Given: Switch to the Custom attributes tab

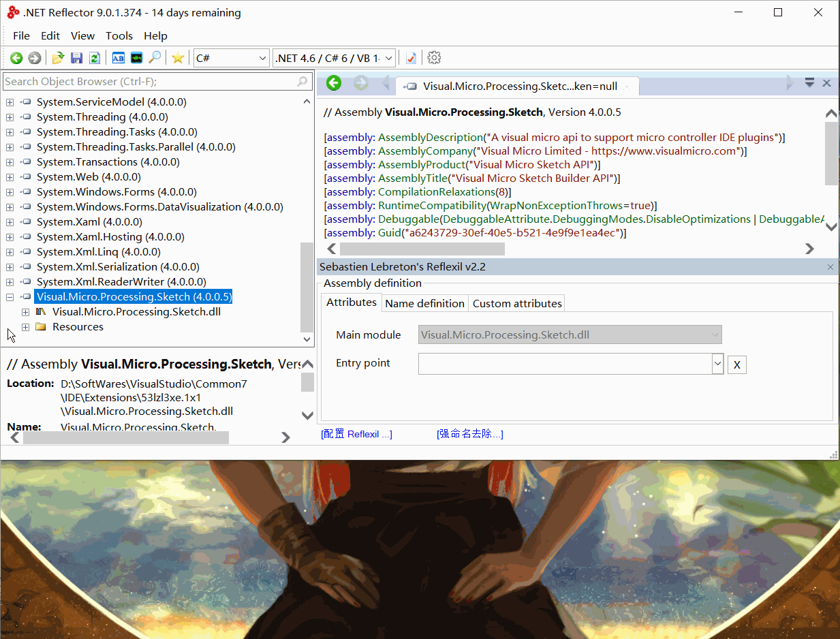Looking at the screenshot, I should 517,304.
